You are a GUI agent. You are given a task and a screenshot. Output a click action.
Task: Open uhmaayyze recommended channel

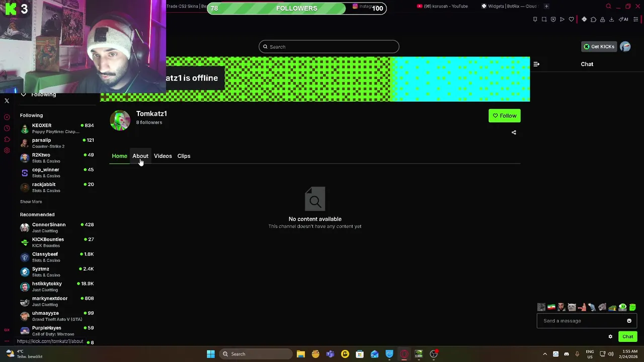click(57, 316)
